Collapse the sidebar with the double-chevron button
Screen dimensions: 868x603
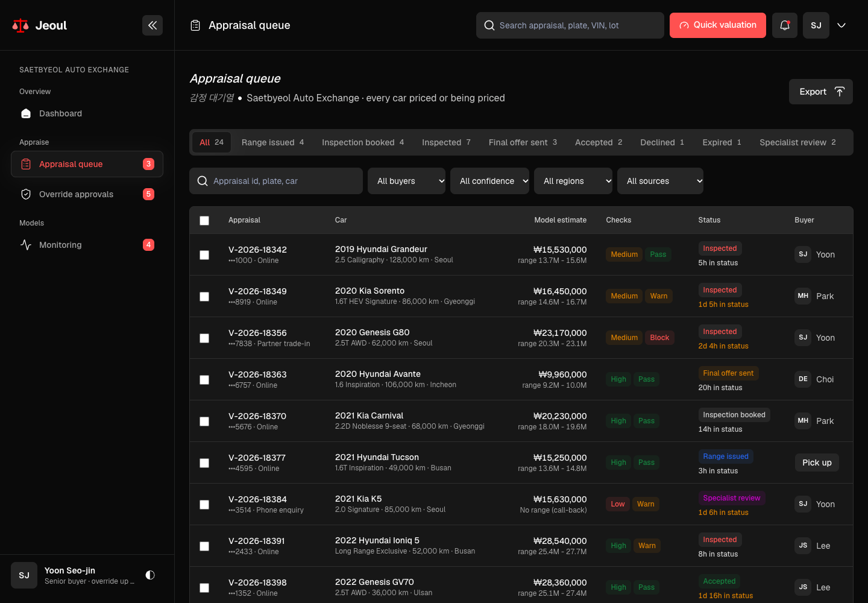coord(153,25)
